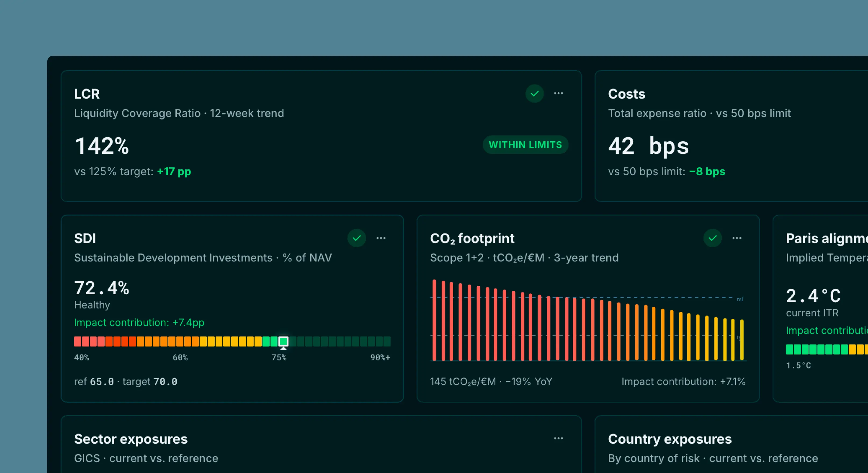
Task: Click the check status icon on CO₂ footprint card
Action: [x=712, y=238]
